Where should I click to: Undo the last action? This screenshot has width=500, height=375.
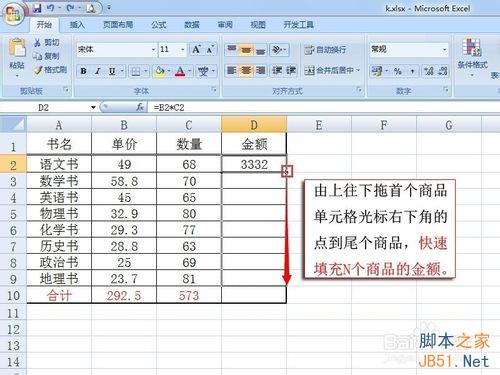pyautogui.click(x=50, y=8)
